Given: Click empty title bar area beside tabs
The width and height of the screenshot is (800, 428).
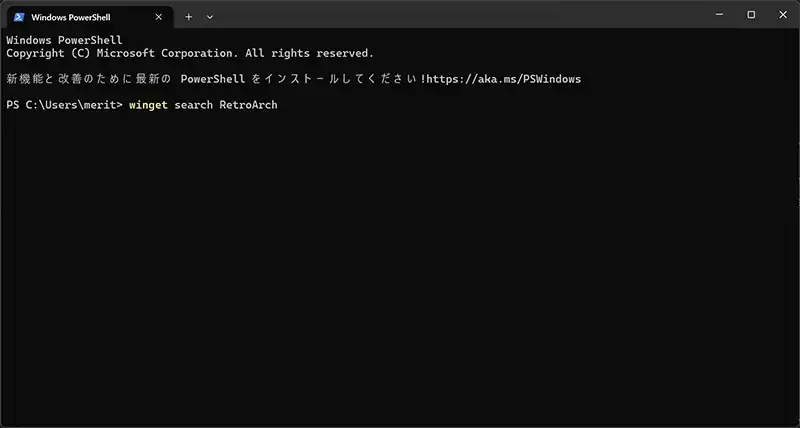Looking at the screenshot, I should 450,16.
